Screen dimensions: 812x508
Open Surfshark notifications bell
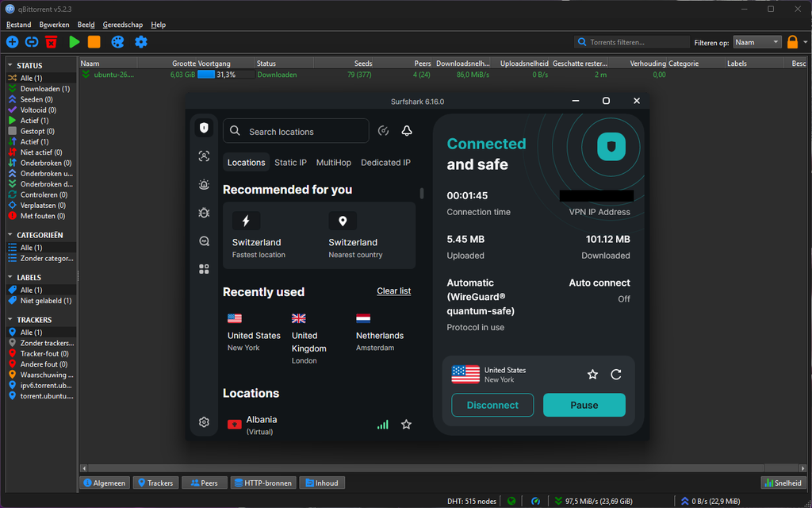coord(407,131)
